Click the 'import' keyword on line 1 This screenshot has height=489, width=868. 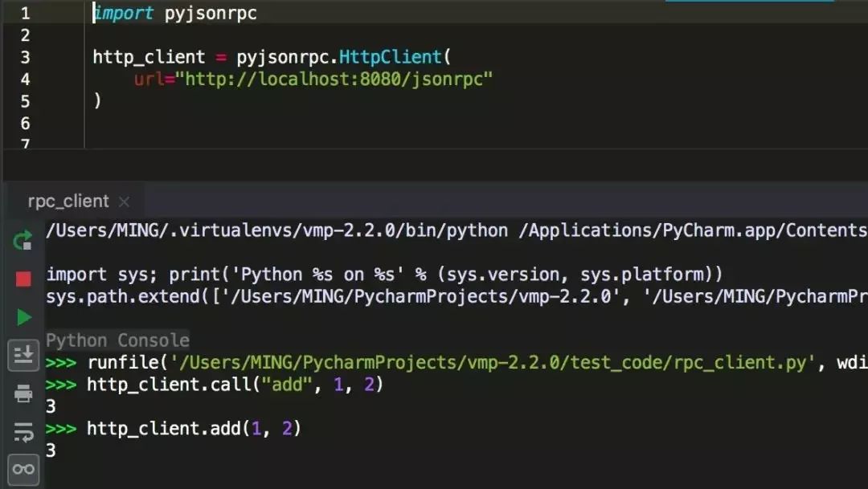[x=123, y=13]
